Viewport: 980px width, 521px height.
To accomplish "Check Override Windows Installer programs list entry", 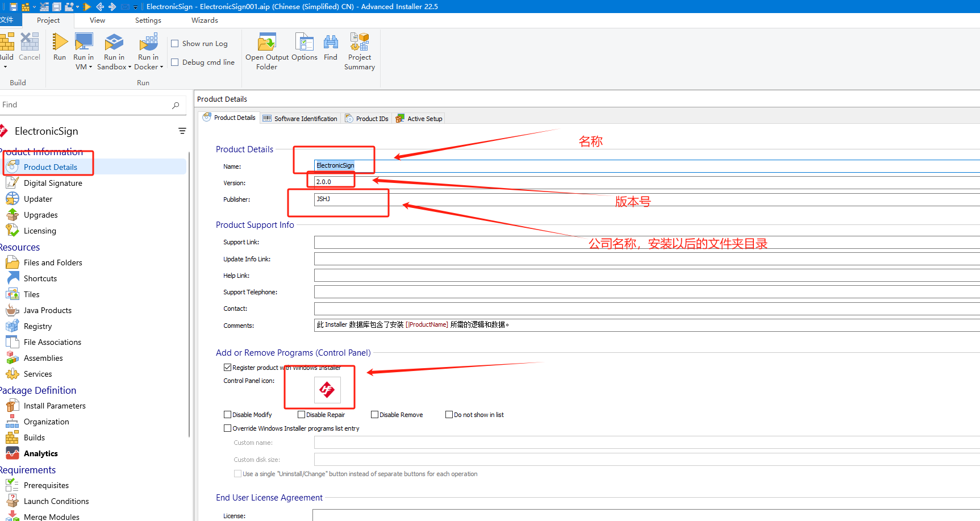I will 227,428.
